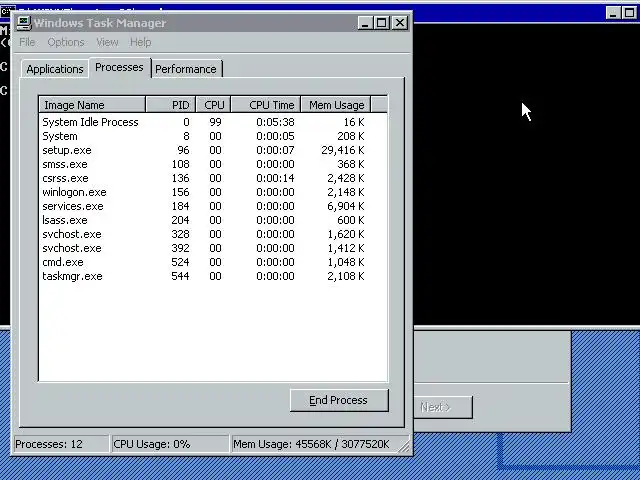This screenshot has height=480, width=640.
Task: Sort processes by CPU column header
Action: click(x=213, y=105)
